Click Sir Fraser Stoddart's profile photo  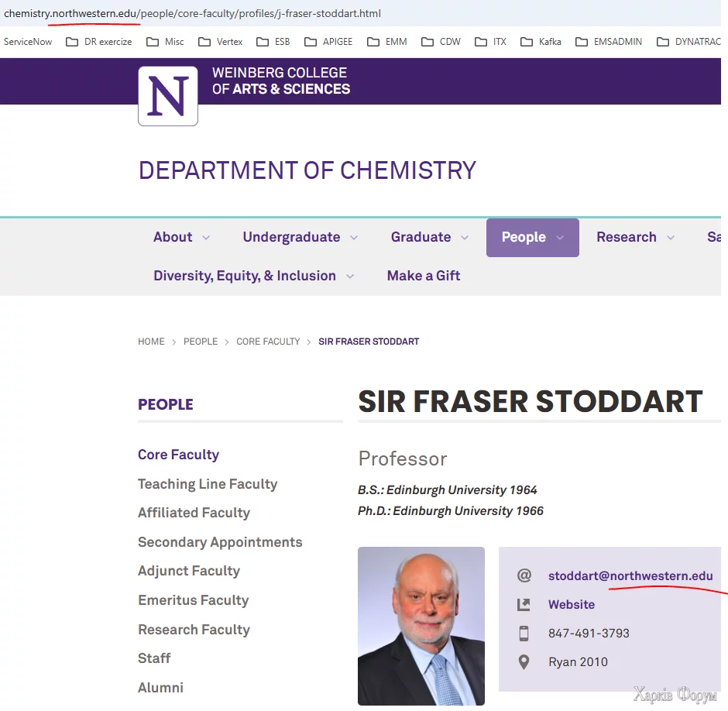421,626
